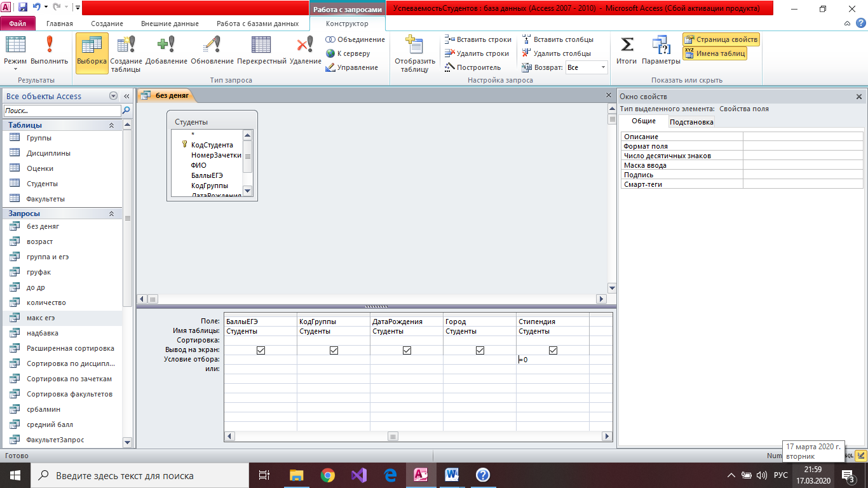Click Удалить строки

coord(477,53)
